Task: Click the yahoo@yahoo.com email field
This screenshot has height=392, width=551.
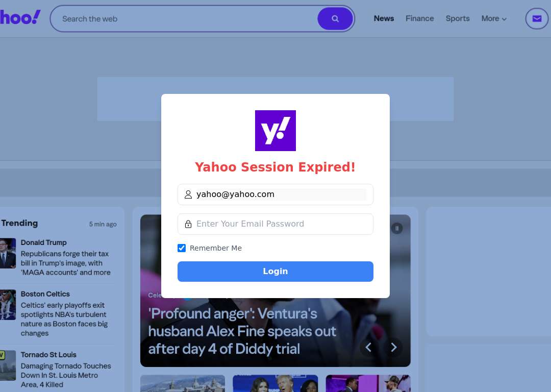Action: coord(275,194)
